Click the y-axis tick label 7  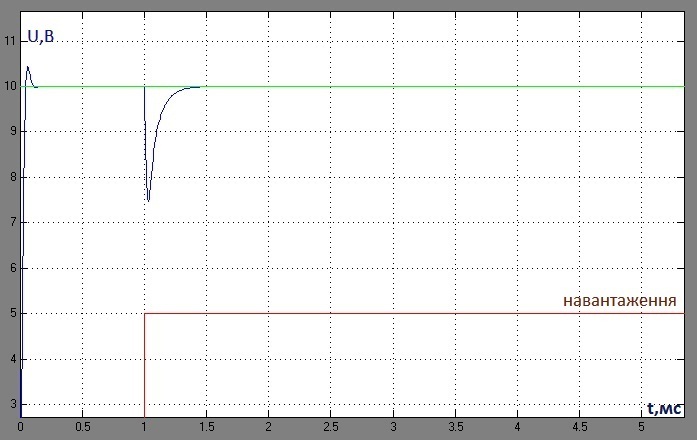click(13, 222)
